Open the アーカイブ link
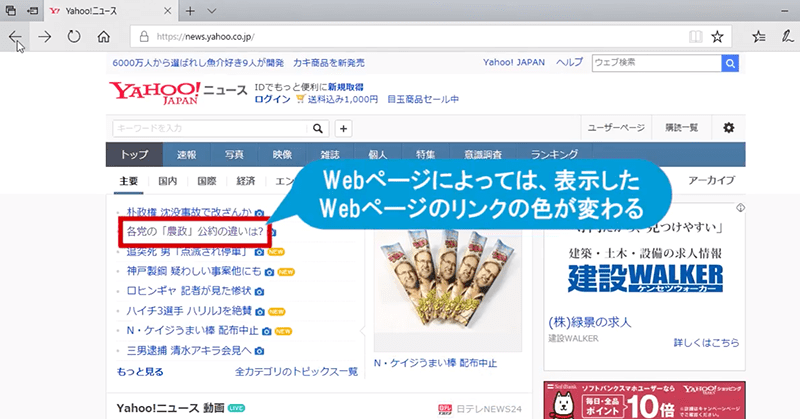The height and width of the screenshot is (419, 800). click(x=711, y=181)
